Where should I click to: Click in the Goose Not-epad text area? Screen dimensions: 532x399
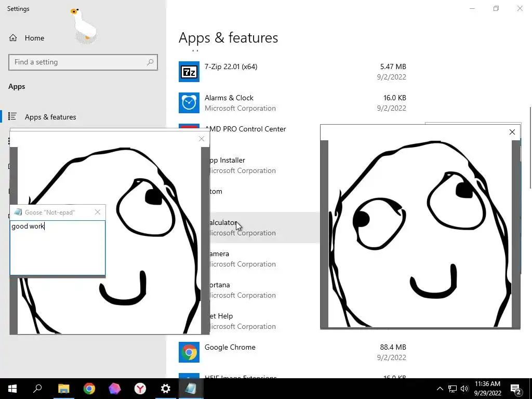click(x=58, y=248)
